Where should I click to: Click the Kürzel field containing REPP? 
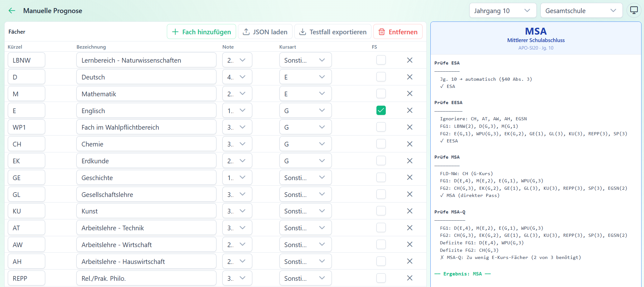27,278
